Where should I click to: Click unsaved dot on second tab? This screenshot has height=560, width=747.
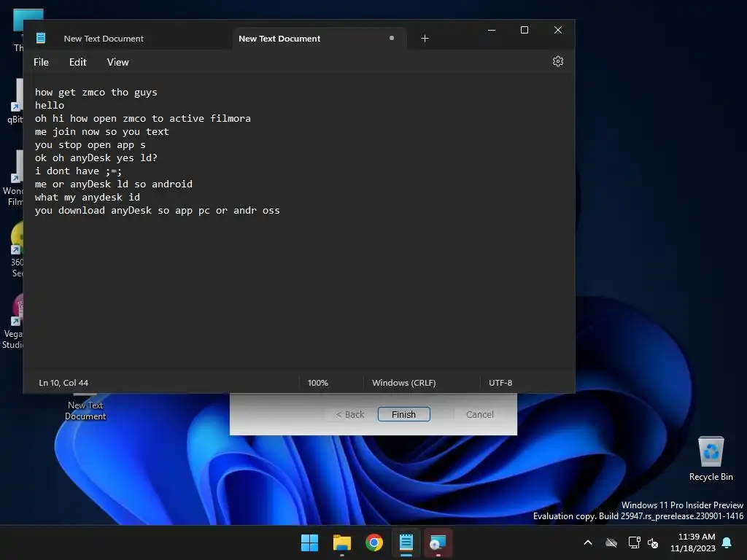tap(392, 38)
